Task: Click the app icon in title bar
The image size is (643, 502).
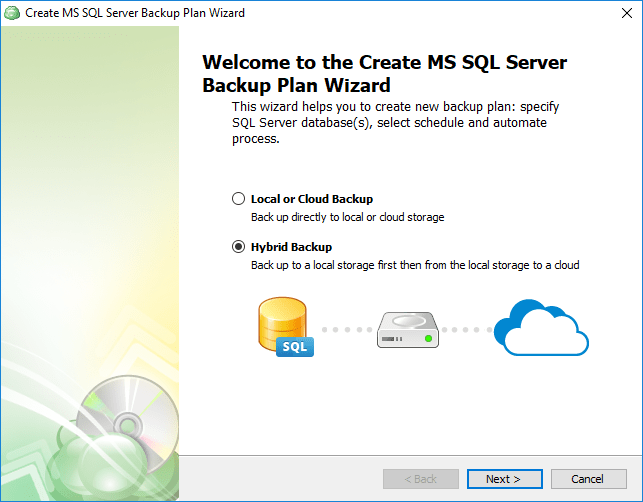Action: pos(12,13)
